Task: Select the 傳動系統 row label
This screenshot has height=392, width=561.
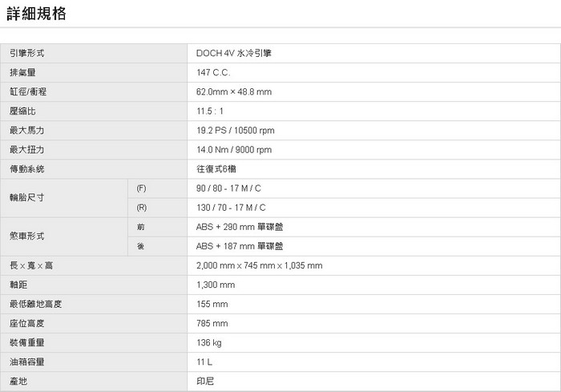Action: (26, 169)
